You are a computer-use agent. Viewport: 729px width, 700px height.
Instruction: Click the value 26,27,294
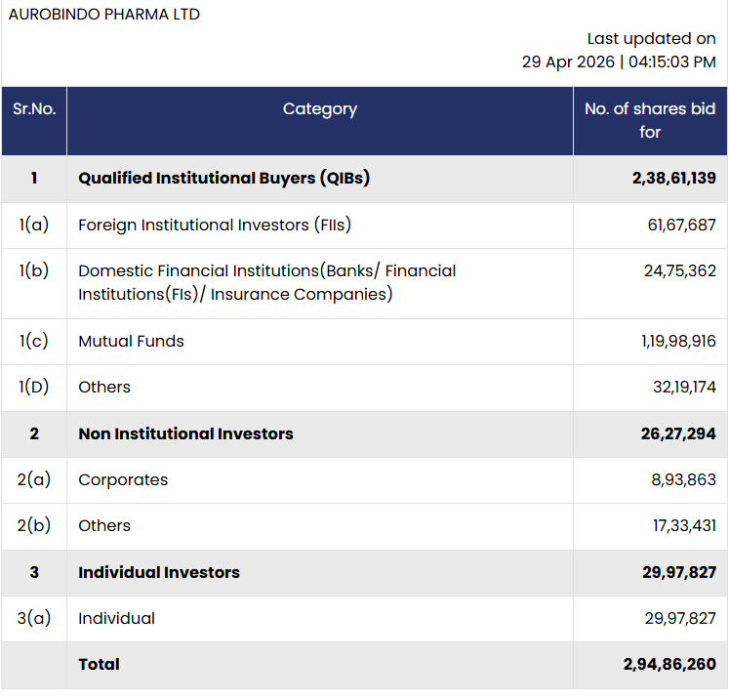(678, 433)
